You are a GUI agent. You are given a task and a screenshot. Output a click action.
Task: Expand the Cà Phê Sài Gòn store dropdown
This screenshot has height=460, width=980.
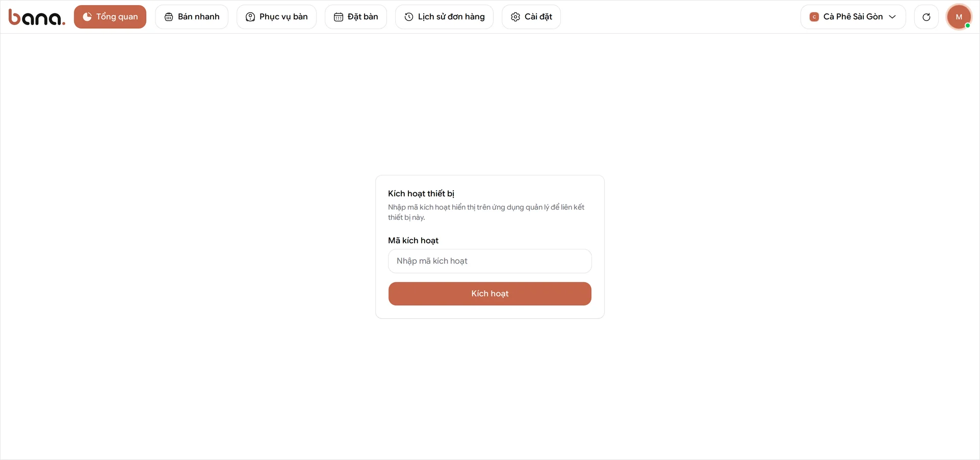[x=853, y=17]
